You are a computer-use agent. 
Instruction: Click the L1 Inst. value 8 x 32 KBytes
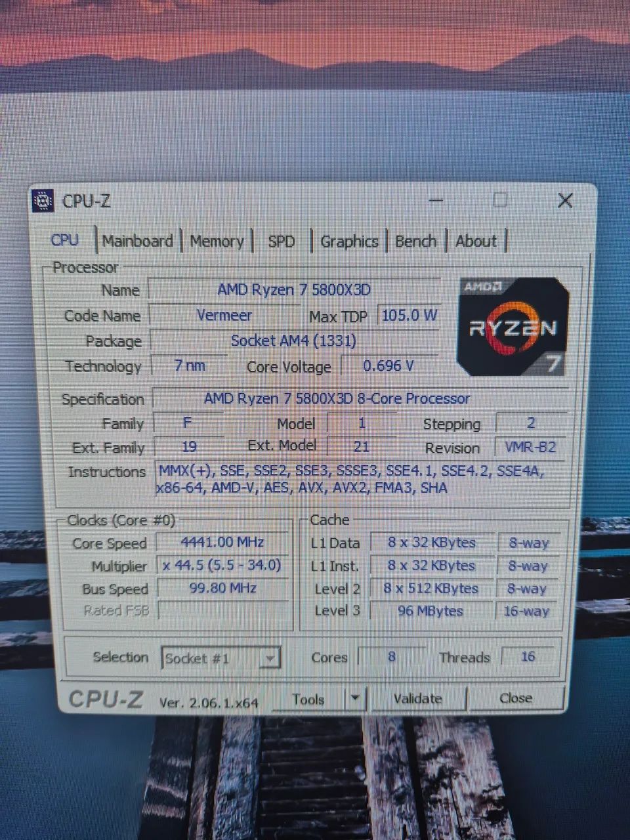[431, 566]
